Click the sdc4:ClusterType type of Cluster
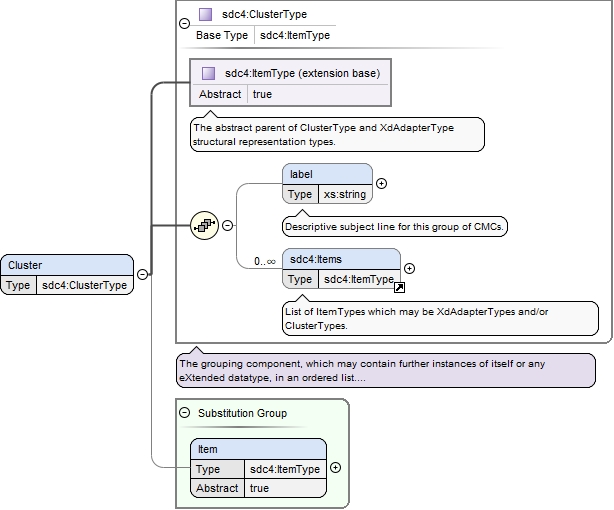Screen dimensions: 614x510 point(85,285)
